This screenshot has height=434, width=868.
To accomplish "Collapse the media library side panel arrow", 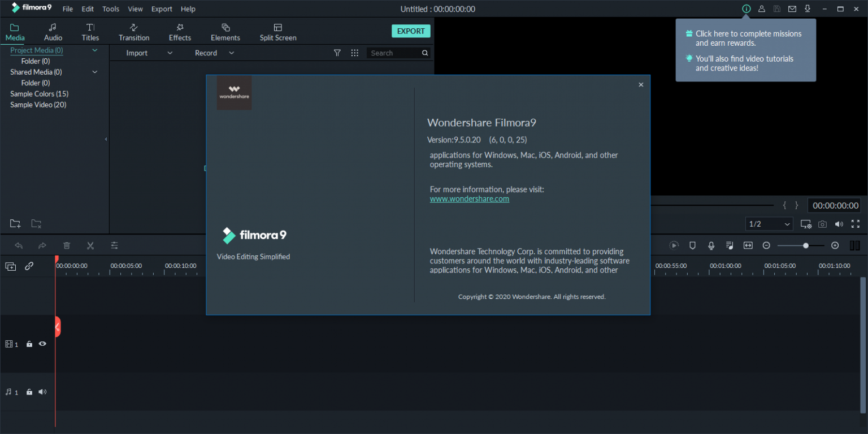I will 106,139.
